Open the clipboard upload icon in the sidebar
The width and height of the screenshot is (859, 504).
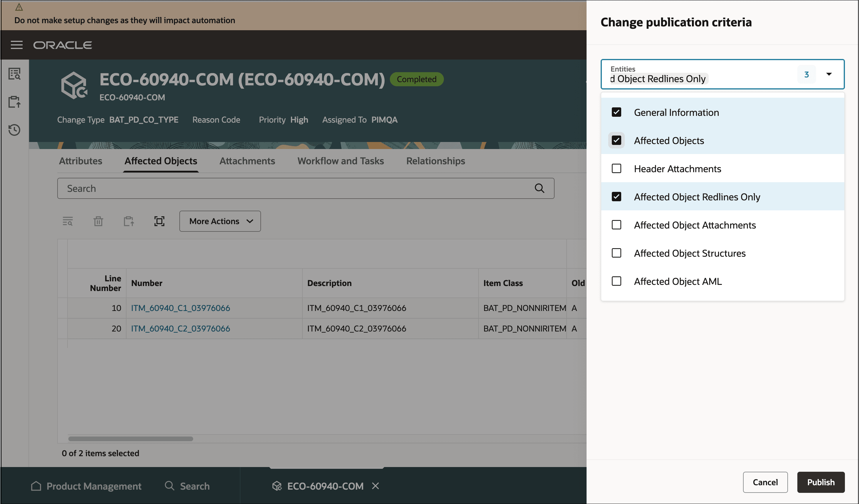(x=14, y=102)
